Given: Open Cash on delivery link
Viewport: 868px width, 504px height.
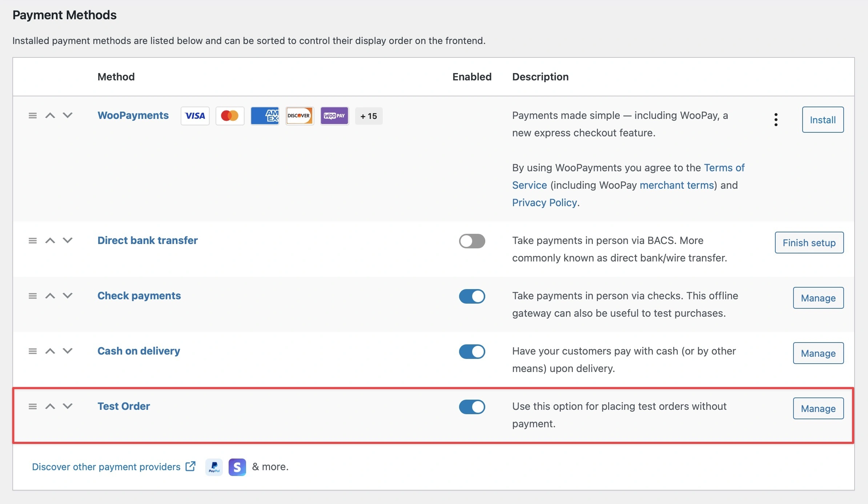Looking at the screenshot, I should coord(139,351).
